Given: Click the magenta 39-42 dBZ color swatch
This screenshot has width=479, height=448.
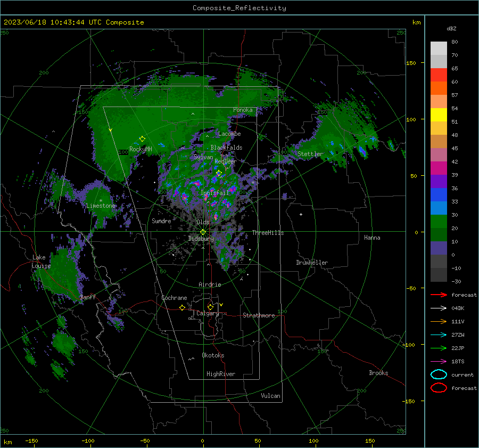Looking at the screenshot, I should [439, 168].
